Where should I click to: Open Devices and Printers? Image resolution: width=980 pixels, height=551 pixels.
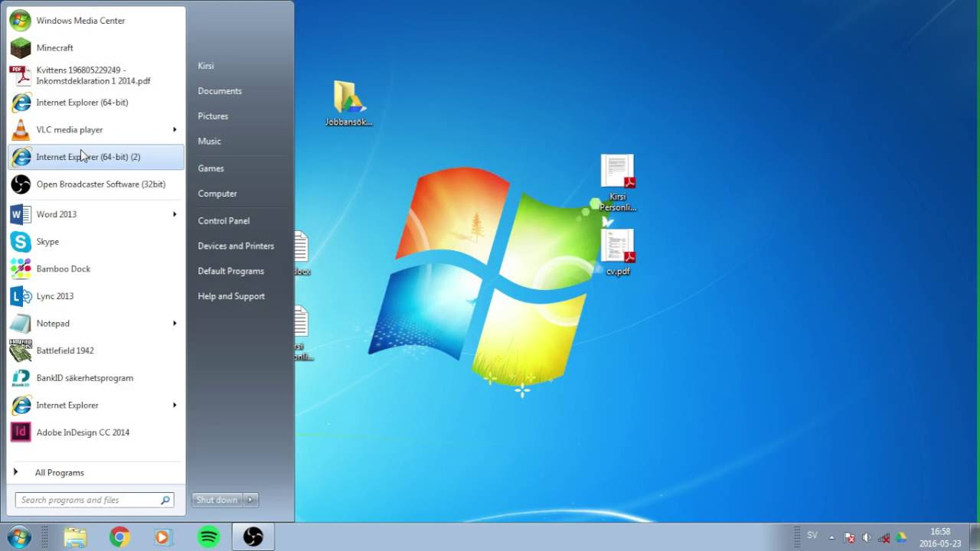pyautogui.click(x=236, y=246)
